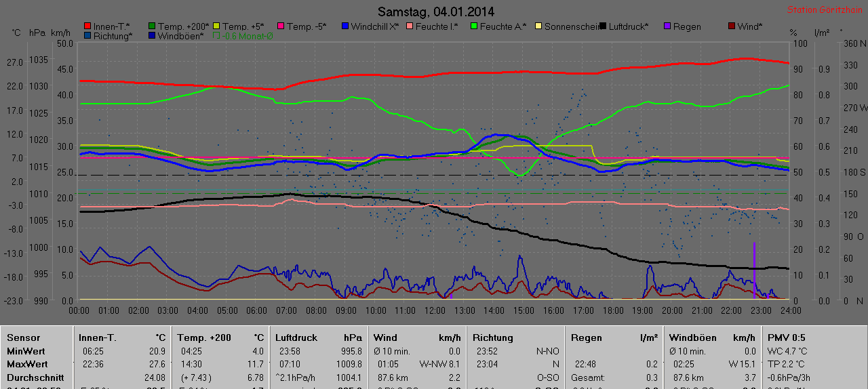Viewport: 868px width, 389px height.
Task: Click the max gust value W 15.1
Action: [x=741, y=364]
